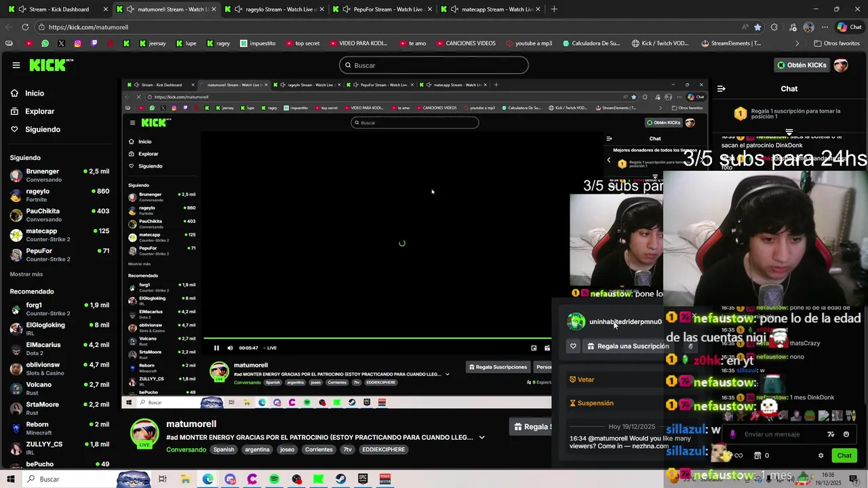Image resolution: width=868 pixels, height=488 pixels.
Task: Open browser extensions puzzle icon
Action: point(774,27)
